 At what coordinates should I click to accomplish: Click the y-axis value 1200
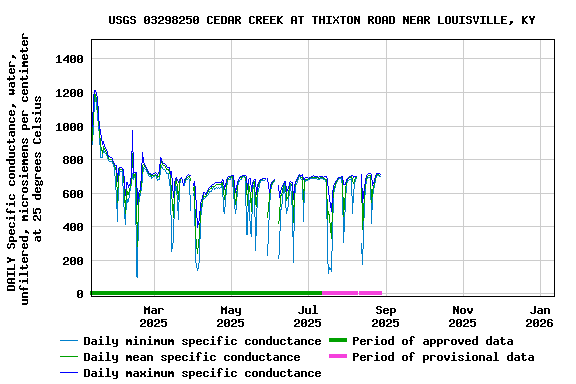69,93
